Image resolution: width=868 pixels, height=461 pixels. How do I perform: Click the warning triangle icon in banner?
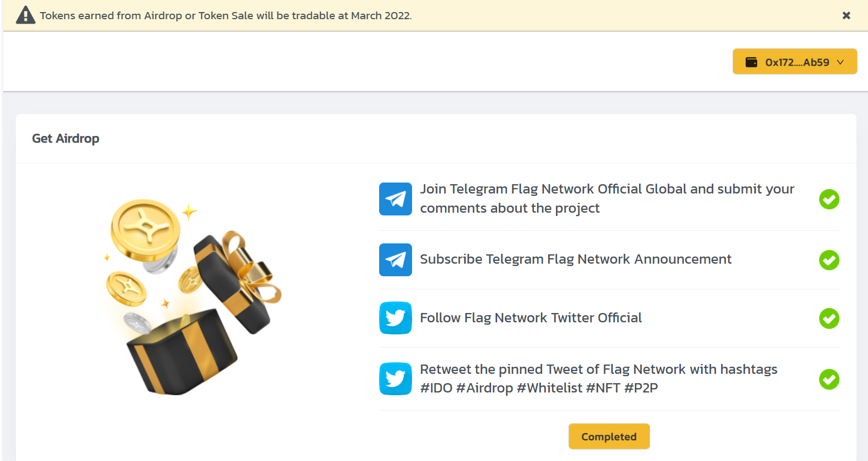click(25, 15)
